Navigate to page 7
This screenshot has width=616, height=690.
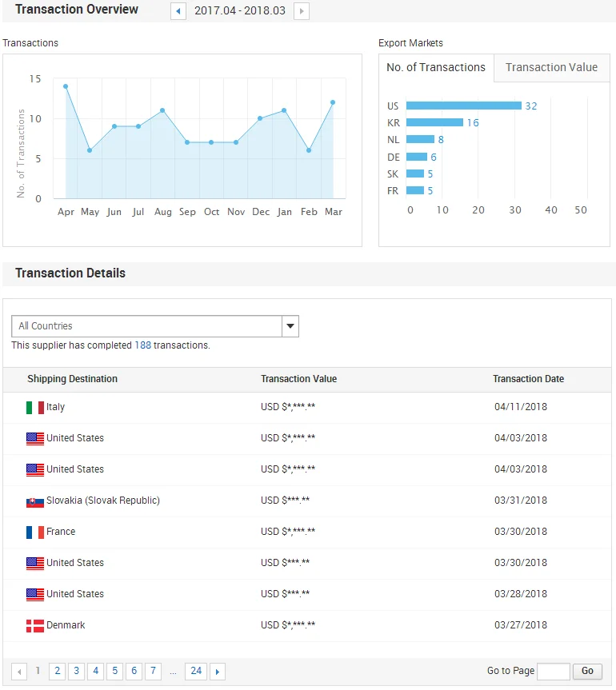153,672
